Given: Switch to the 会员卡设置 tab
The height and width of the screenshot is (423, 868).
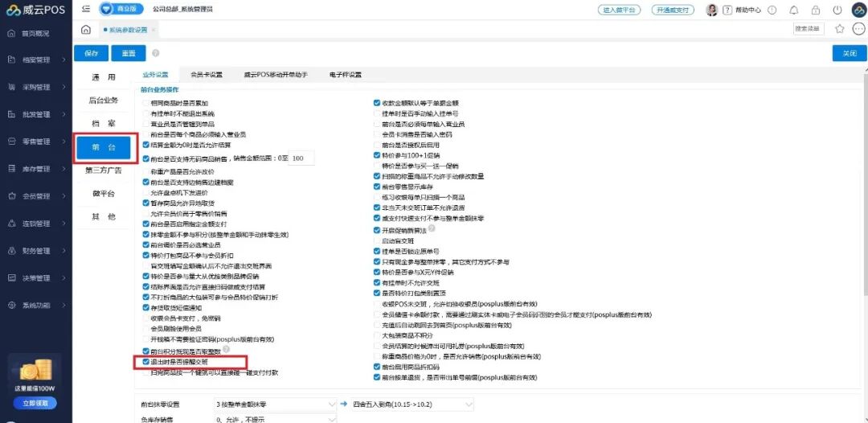Looking at the screenshot, I should [206, 75].
